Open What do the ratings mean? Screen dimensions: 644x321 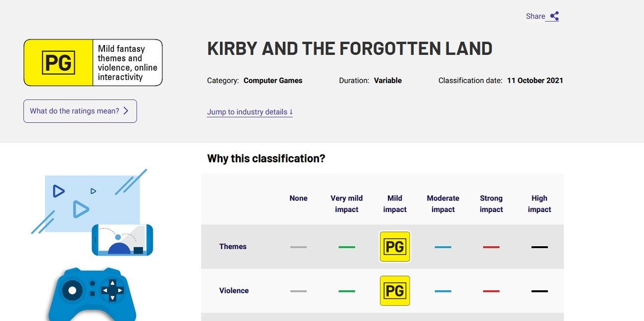(80, 111)
